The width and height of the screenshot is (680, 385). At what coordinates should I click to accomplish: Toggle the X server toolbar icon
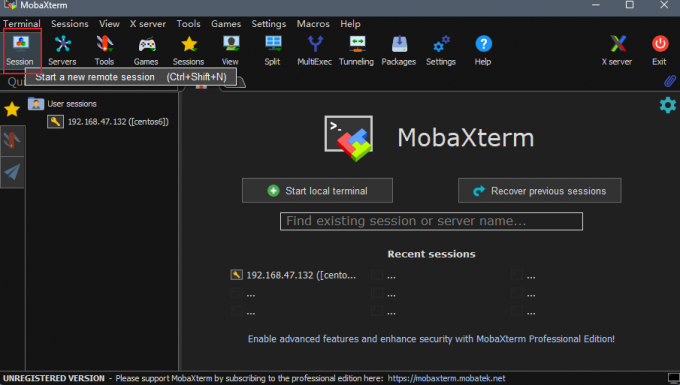tap(617, 50)
